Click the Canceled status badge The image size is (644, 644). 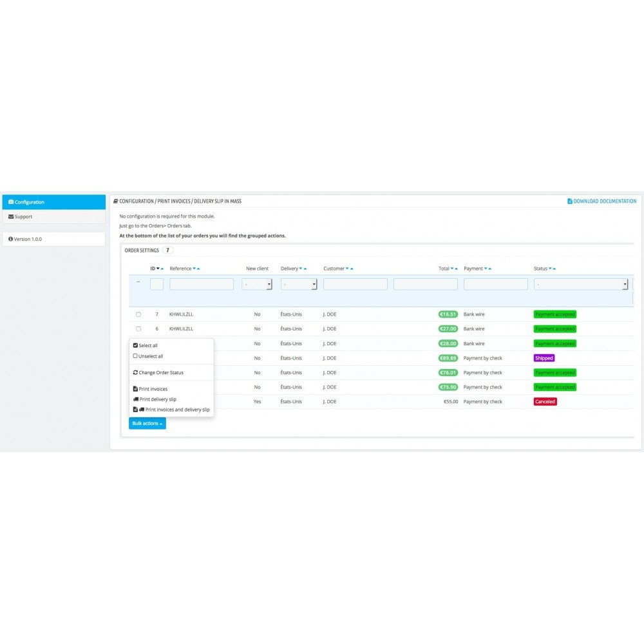click(545, 402)
